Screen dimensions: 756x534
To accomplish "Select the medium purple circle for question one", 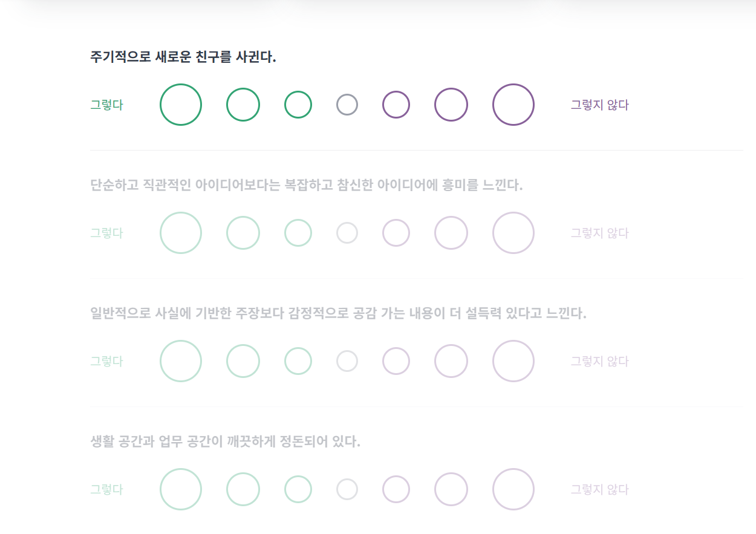I will pos(451,104).
